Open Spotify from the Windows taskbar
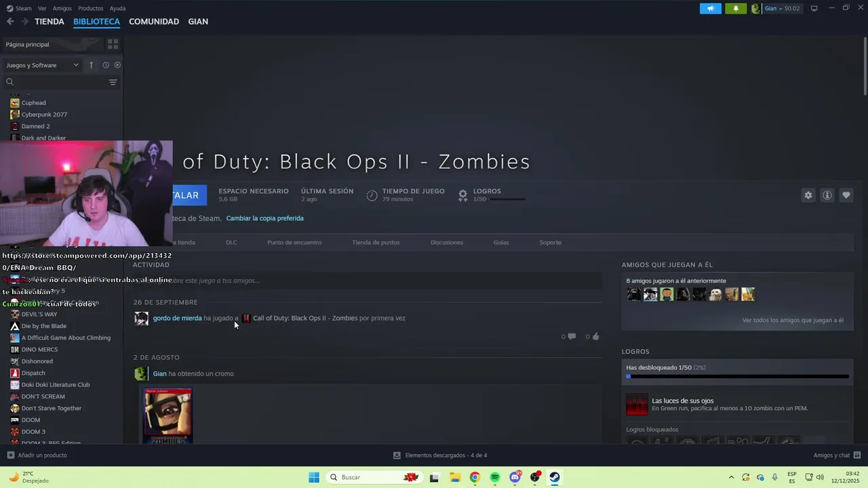 click(x=495, y=477)
